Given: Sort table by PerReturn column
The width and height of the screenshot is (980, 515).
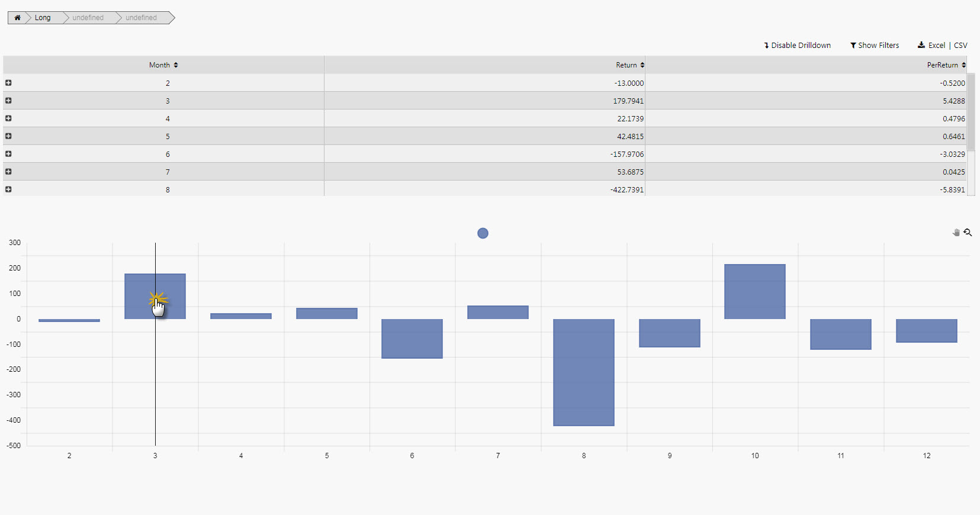Looking at the screenshot, I should point(963,65).
